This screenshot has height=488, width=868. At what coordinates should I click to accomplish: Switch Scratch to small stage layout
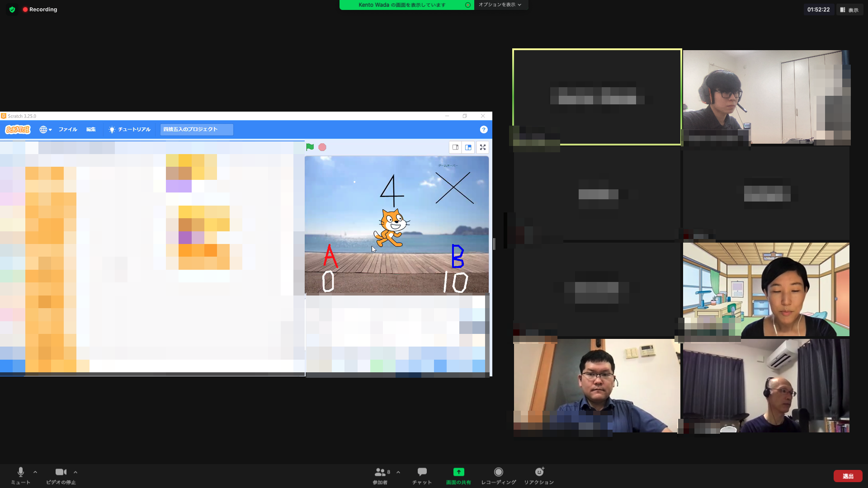tap(455, 147)
